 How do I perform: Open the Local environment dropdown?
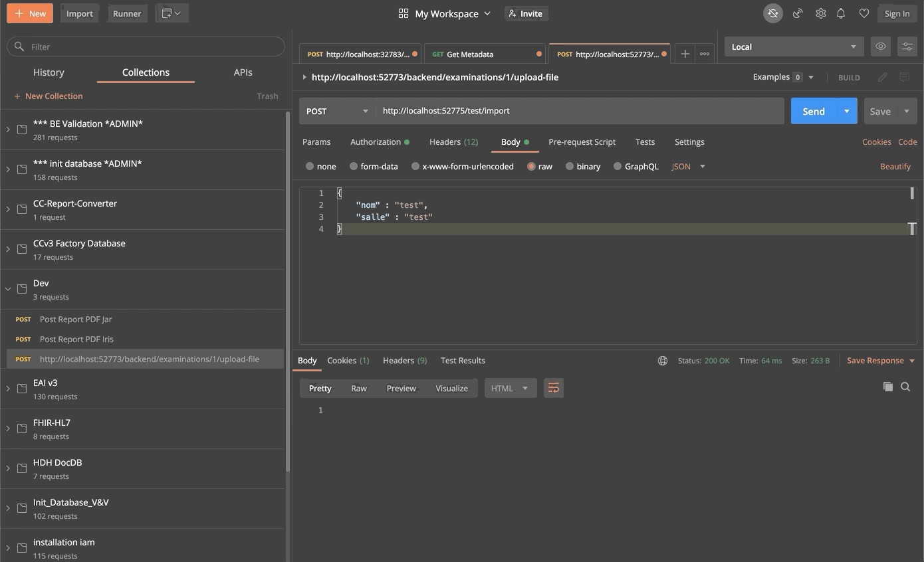point(794,47)
